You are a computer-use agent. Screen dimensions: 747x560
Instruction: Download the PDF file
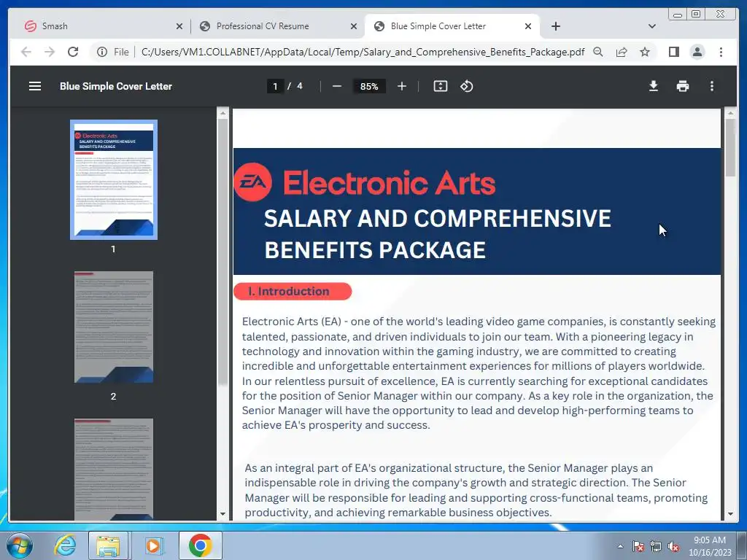(654, 86)
